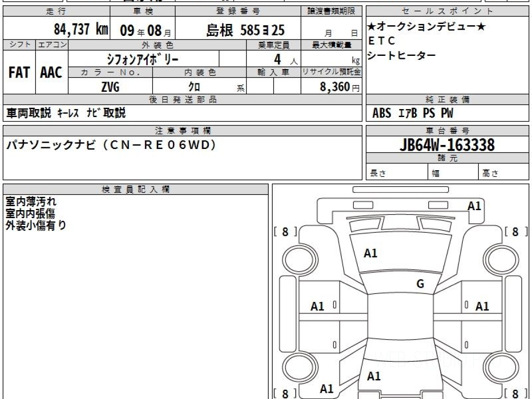Select the ETC sales point line
The width and height of the screenshot is (532, 399).
tap(382, 41)
